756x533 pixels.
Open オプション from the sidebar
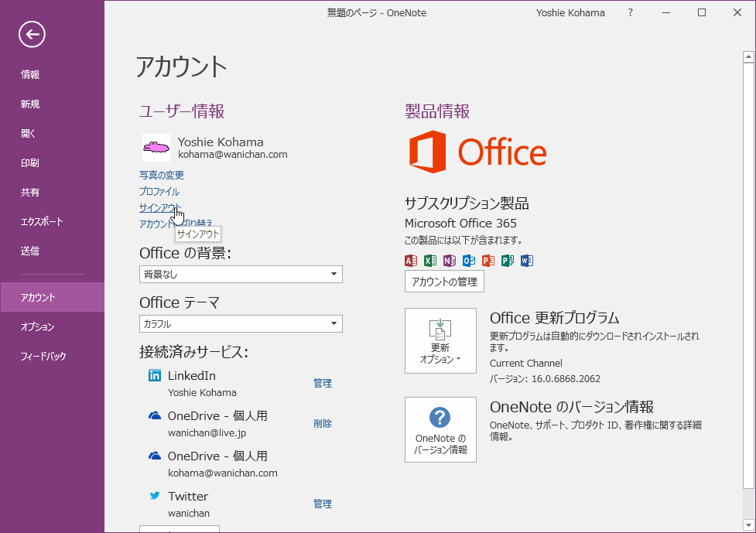tap(52, 326)
